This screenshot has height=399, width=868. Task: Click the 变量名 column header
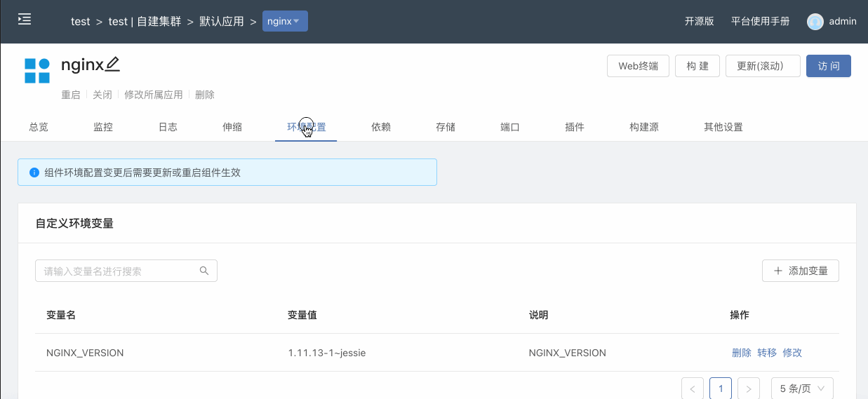(61, 315)
